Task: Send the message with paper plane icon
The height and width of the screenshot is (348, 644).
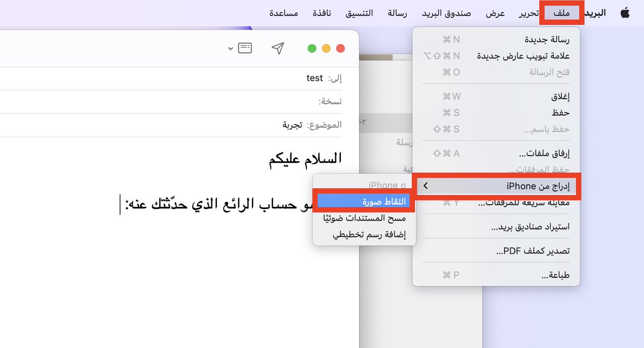Action: coord(277,48)
